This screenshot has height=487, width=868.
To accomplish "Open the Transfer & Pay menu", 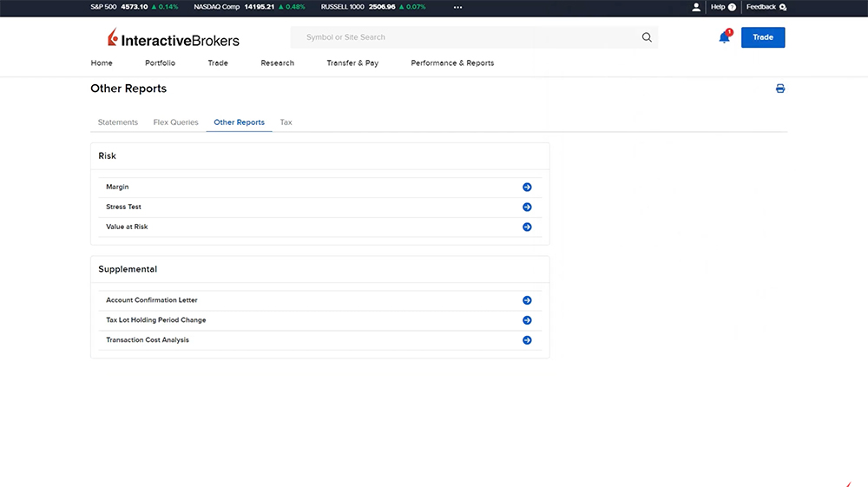I will (x=352, y=63).
